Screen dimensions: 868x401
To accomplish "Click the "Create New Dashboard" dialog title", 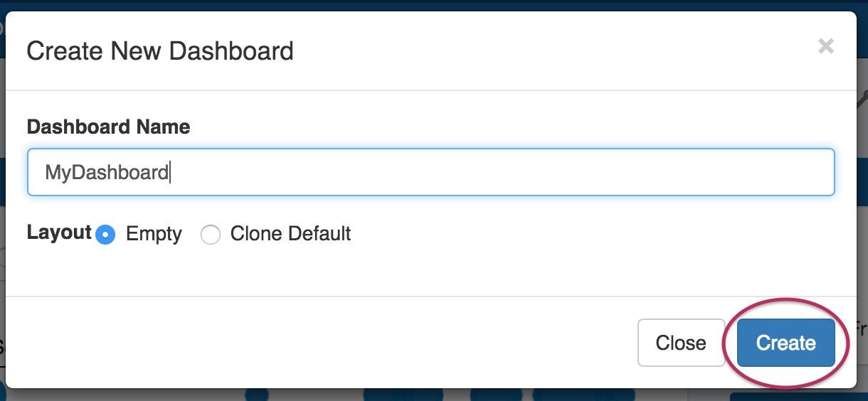I will [160, 51].
